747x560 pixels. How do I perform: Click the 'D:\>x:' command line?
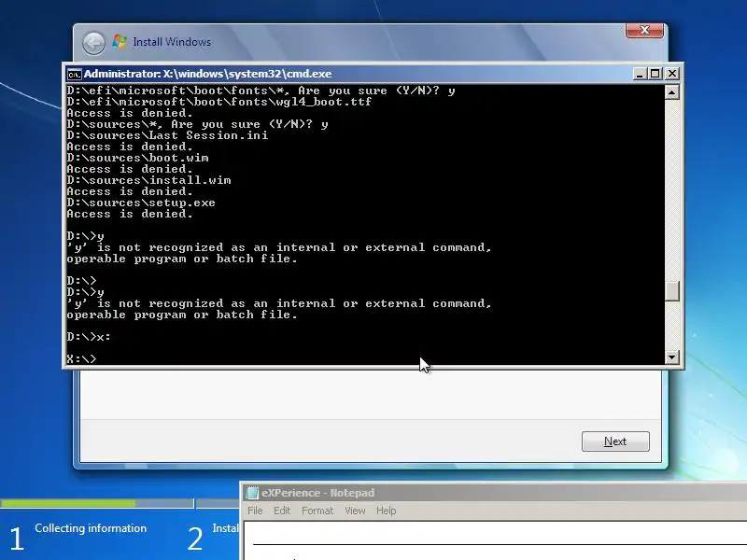pyautogui.click(x=89, y=337)
